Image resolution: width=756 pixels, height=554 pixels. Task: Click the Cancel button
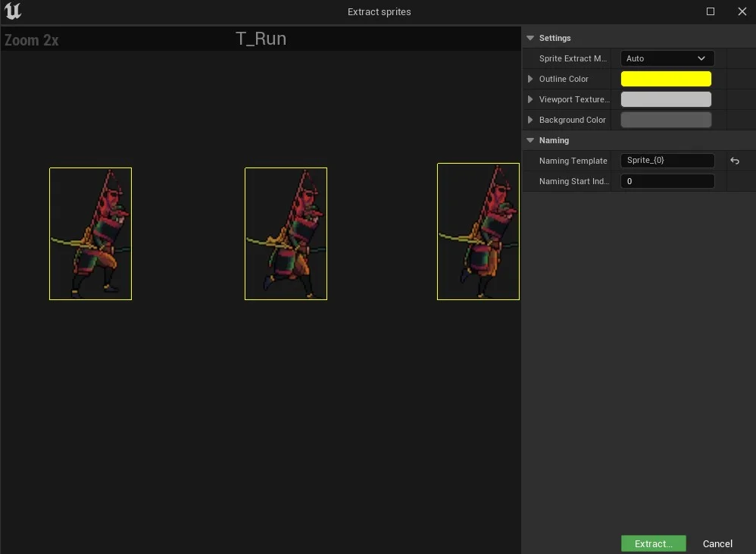(717, 543)
